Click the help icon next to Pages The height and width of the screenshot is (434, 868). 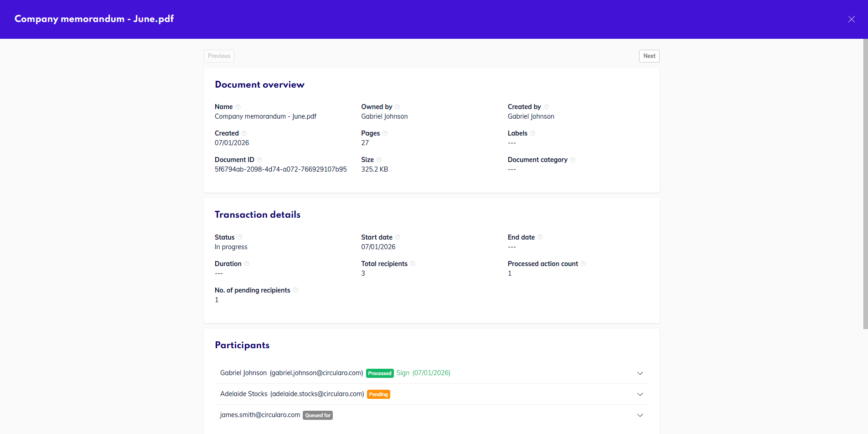click(x=385, y=133)
